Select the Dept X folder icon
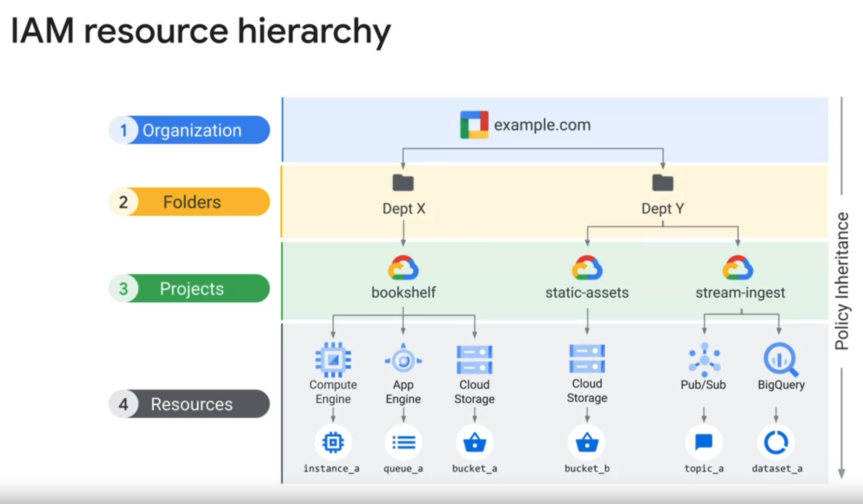Screen dimensions: 863x504 point(403,183)
